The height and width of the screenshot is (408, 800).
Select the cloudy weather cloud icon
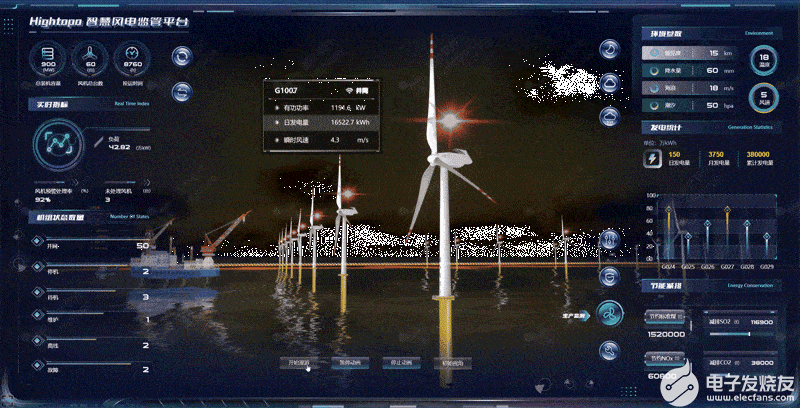click(x=610, y=83)
